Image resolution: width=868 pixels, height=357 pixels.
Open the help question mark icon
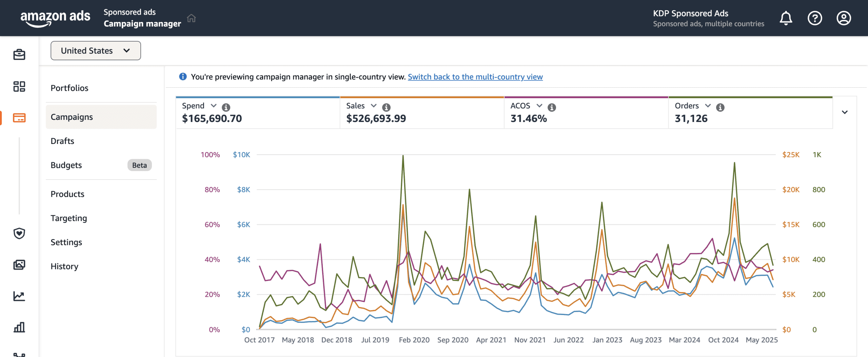tap(814, 18)
